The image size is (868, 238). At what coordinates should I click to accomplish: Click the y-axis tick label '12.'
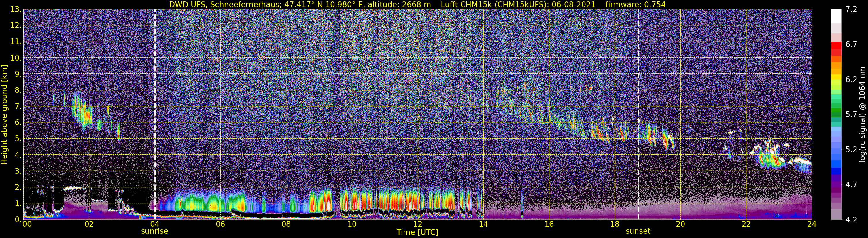coord(16,26)
